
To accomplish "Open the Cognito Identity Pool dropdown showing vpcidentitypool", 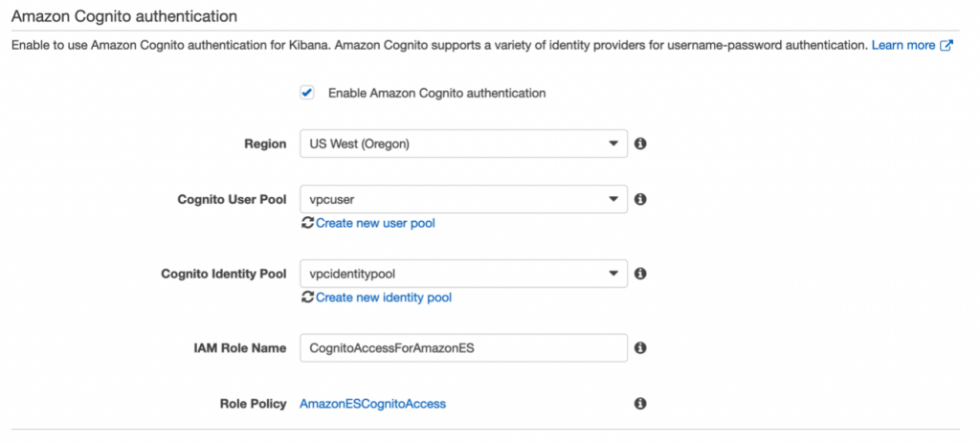I will pos(463,274).
